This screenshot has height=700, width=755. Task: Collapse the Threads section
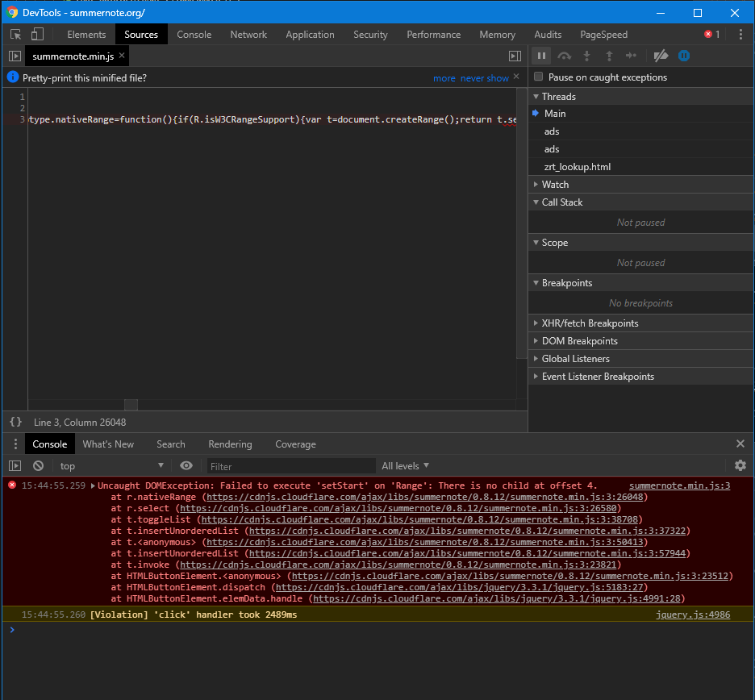pos(536,96)
